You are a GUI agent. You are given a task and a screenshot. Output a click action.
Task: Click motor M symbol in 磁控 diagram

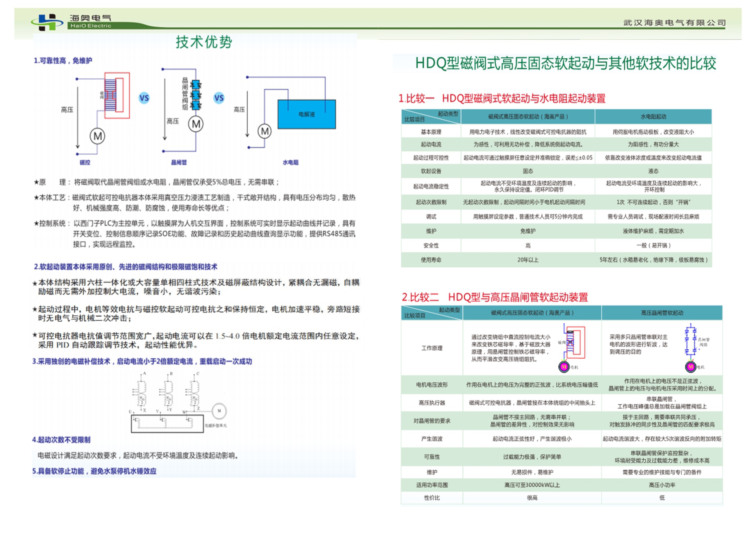(97, 136)
